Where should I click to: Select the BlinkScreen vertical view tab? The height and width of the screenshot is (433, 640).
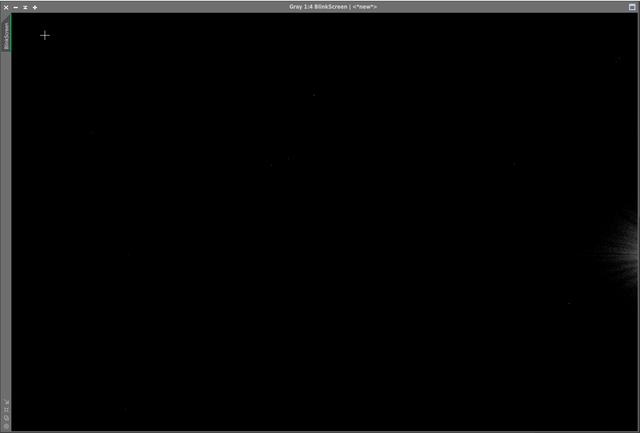click(x=6, y=36)
